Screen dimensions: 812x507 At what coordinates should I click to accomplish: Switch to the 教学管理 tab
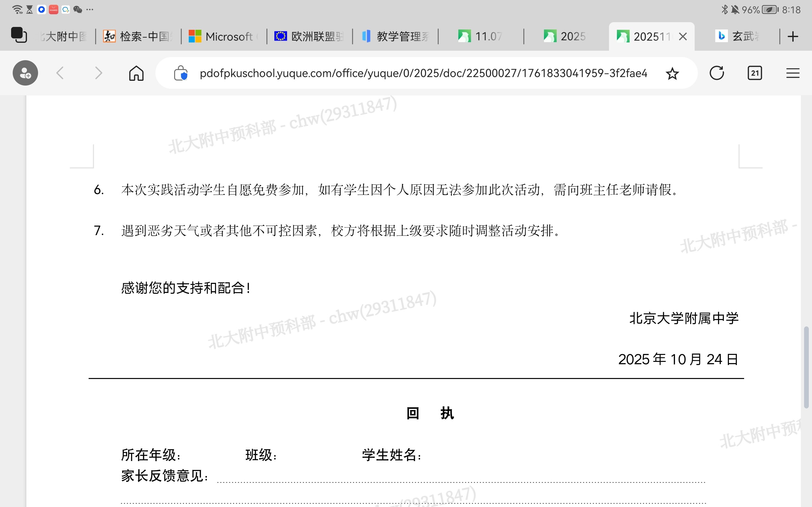(x=395, y=36)
